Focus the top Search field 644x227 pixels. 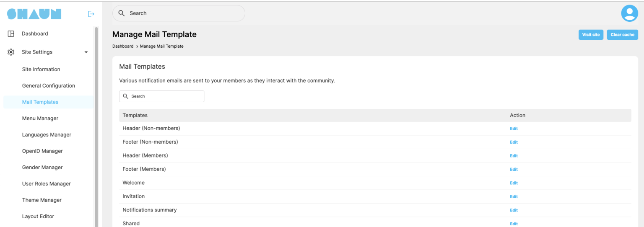click(x=179, y=13)
